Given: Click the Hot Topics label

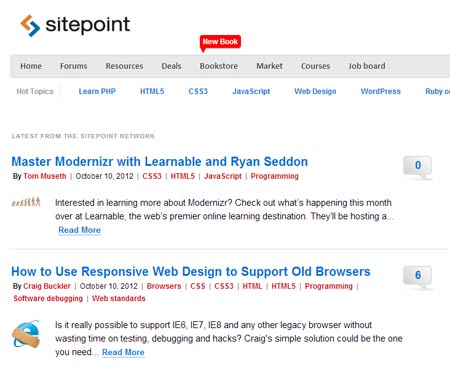Looking at the screenshot, I should coord(35,91).
